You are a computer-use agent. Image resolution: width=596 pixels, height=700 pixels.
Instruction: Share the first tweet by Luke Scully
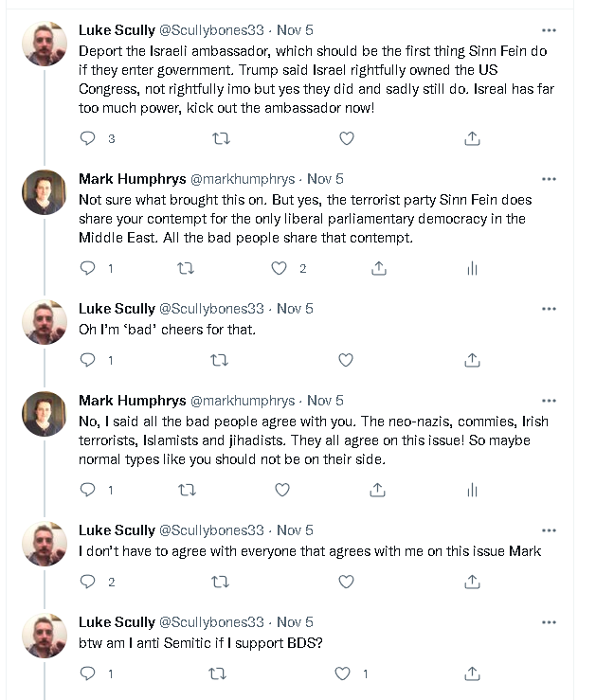click(472, 138)
